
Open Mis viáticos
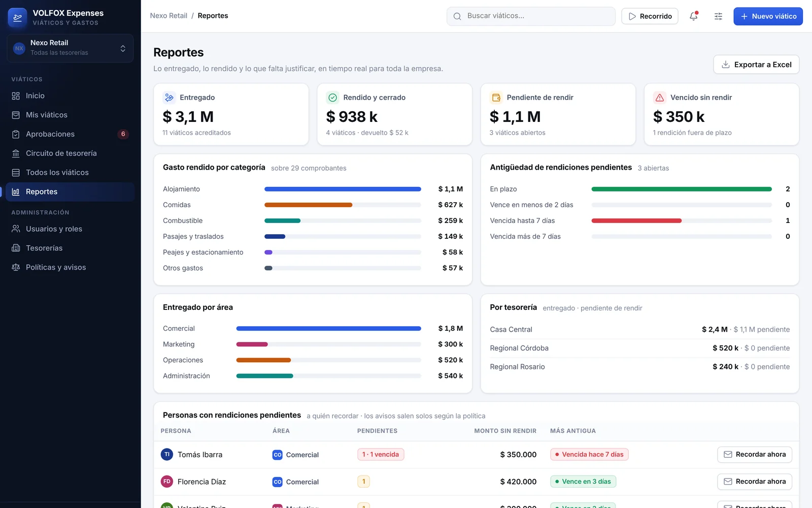pos(70,115)
